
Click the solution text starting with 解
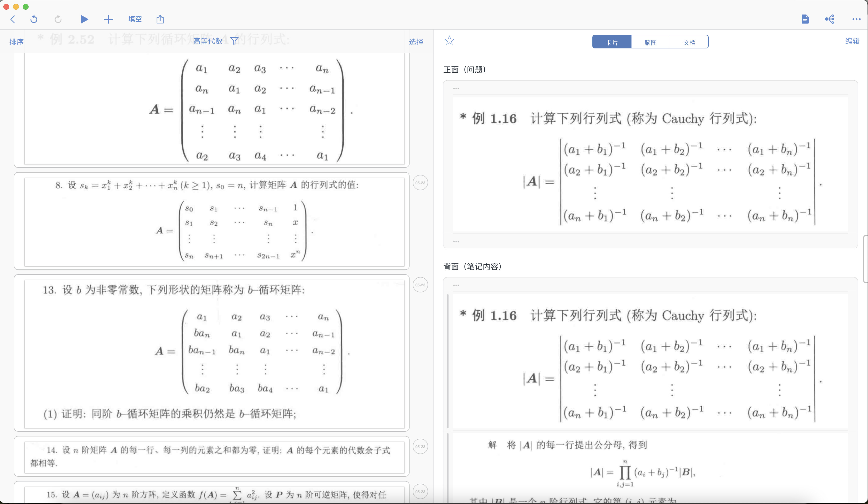[650, 468]
